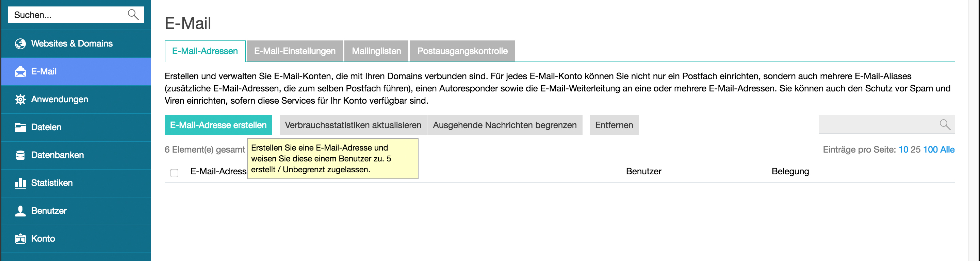The image size is (980, 261).
Task: Switch to the E-Mail-Einstellungen tab
Action: click(x=294, y=51)
